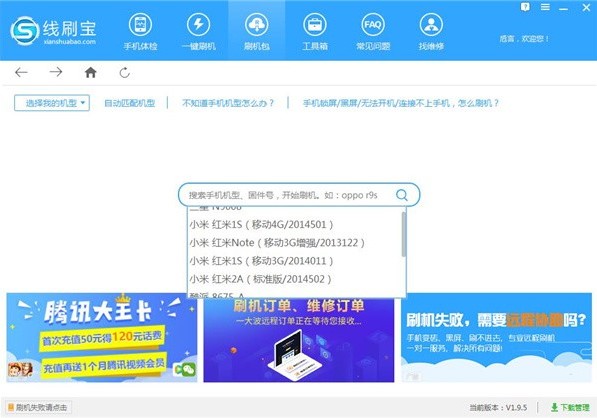Image resolution: width=597 pixels, height=418 pixels.
Task: Open the 腾讯大王卡 banner
Action: (x=102, y=337)
